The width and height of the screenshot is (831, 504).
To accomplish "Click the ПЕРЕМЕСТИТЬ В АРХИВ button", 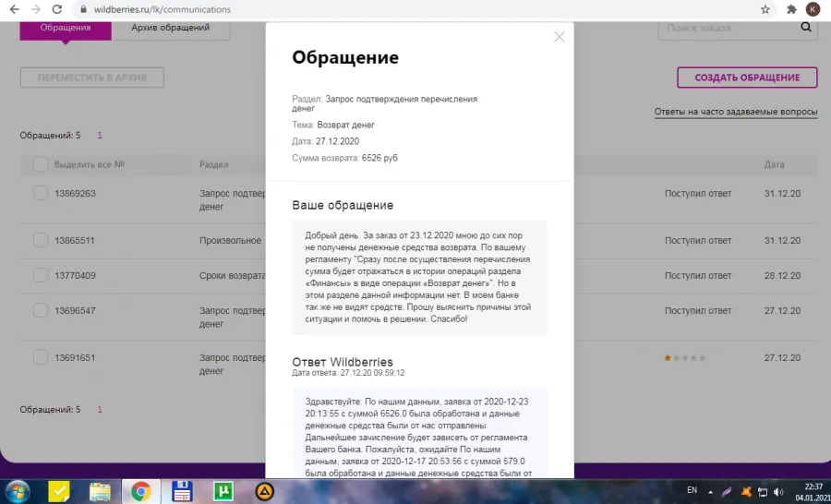I will 92,78.
